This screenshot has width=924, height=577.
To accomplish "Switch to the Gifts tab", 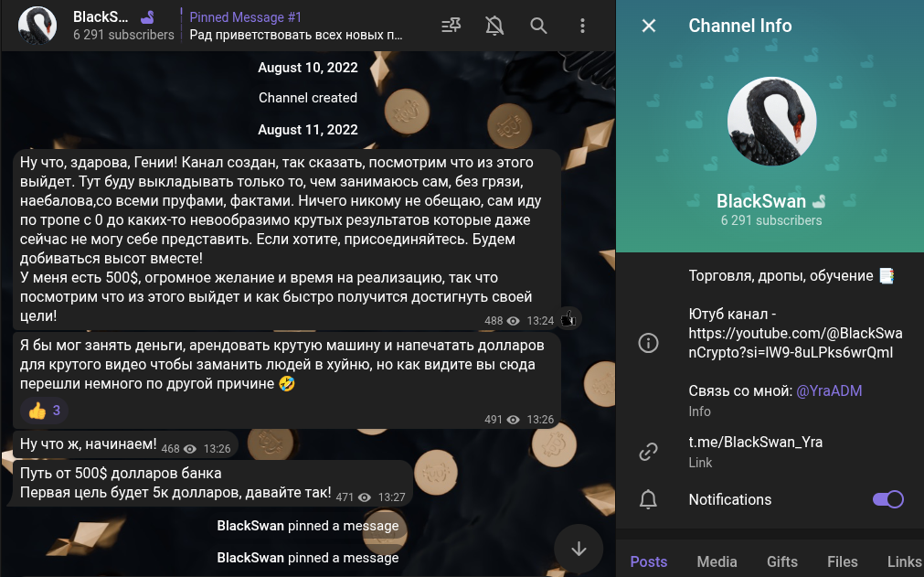I will click(x=782, y=561).
